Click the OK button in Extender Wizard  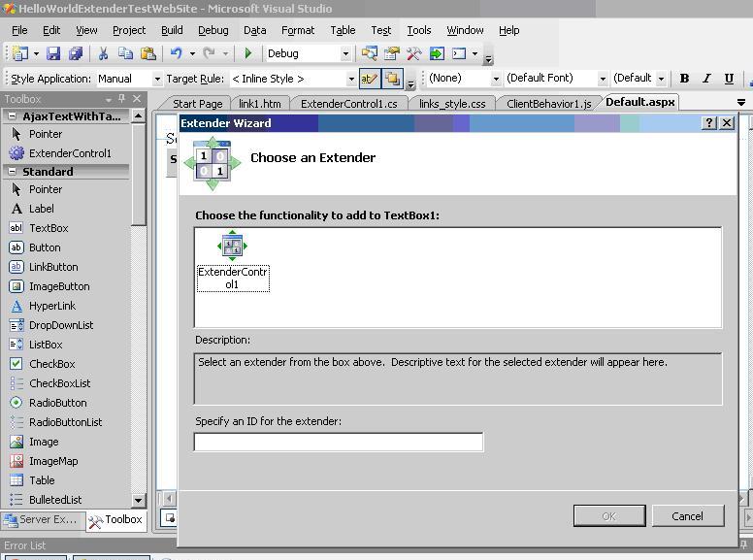tap(609, 515)
